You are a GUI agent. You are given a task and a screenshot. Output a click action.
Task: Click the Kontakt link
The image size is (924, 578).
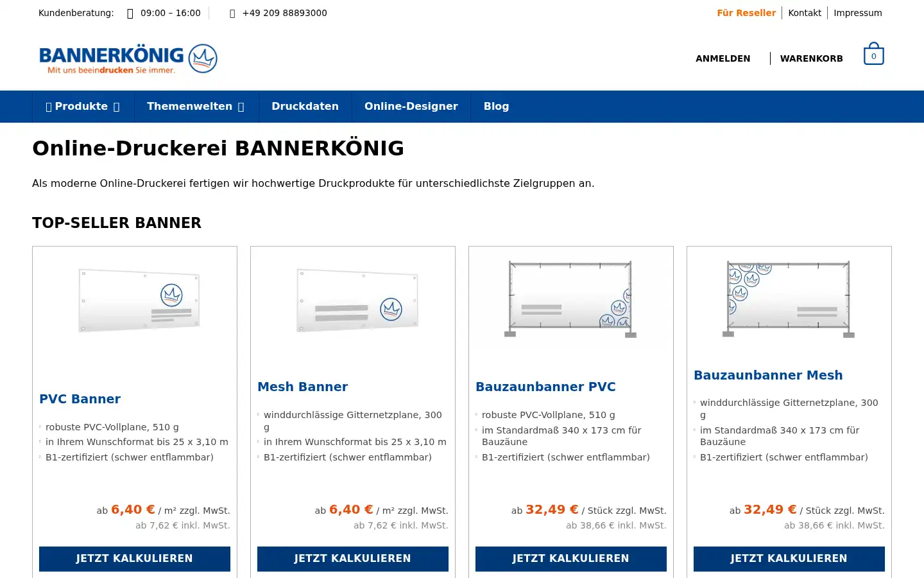click(805, 13)
